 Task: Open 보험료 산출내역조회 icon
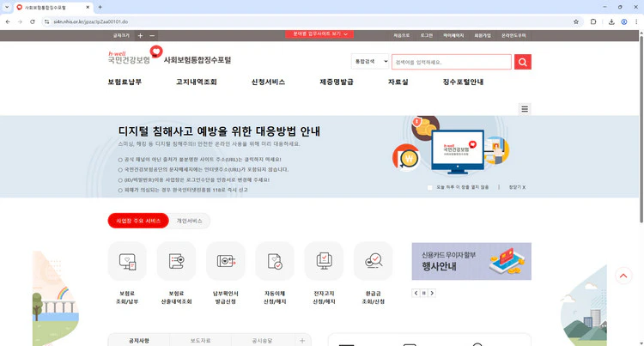pos(176,261)
